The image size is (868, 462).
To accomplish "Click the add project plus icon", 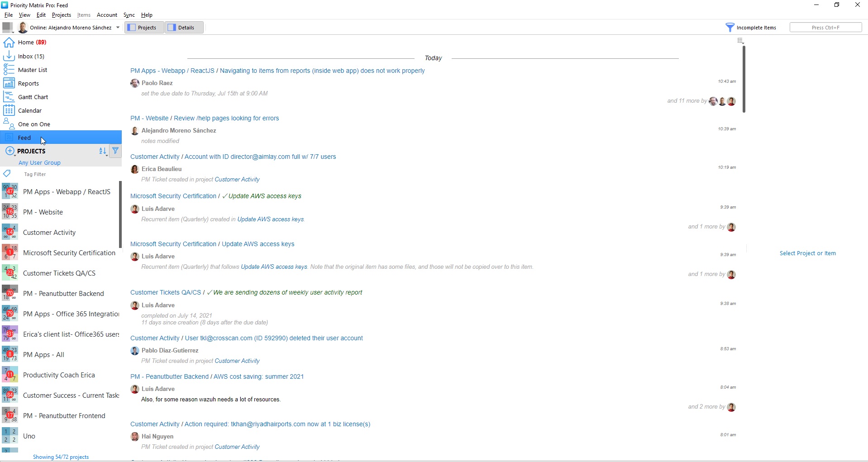I will 10,151.
